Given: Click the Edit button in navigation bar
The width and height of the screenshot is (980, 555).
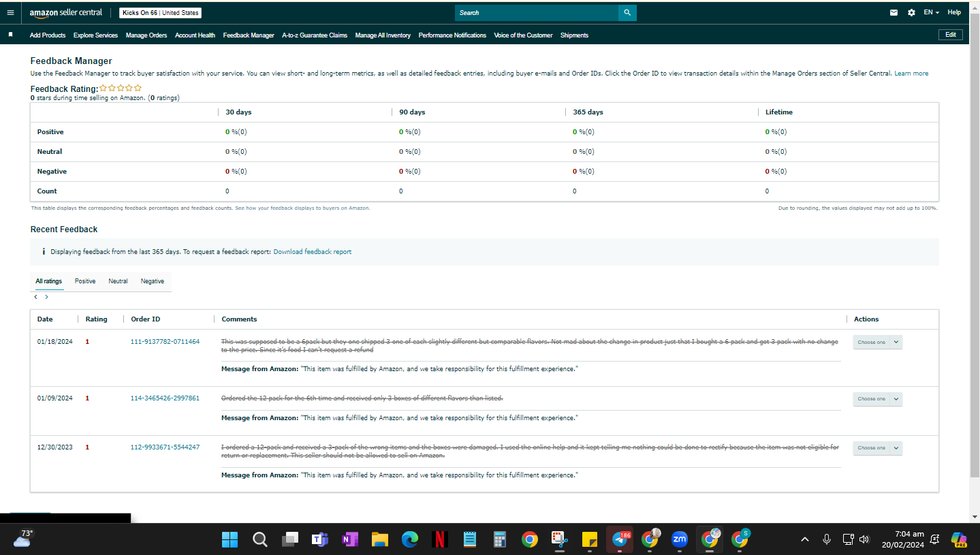Looking at the screenshot, I should [950, 35].
